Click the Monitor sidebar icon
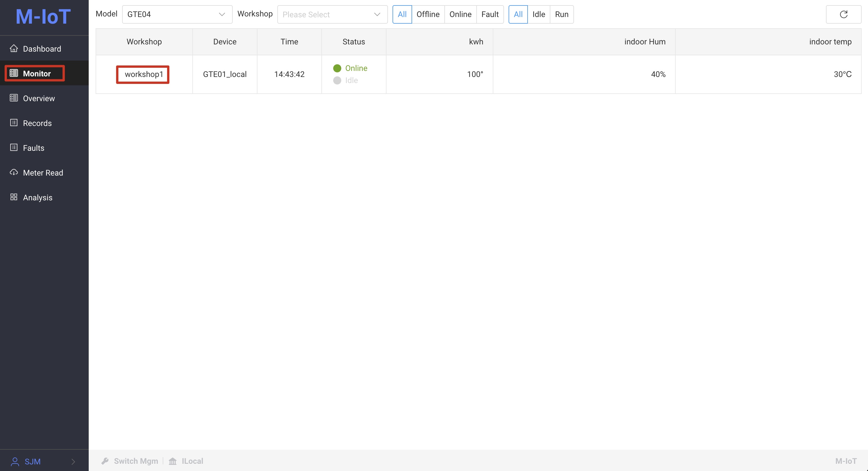The height and width of the screenshot is (471, 868). coord(14,73)
